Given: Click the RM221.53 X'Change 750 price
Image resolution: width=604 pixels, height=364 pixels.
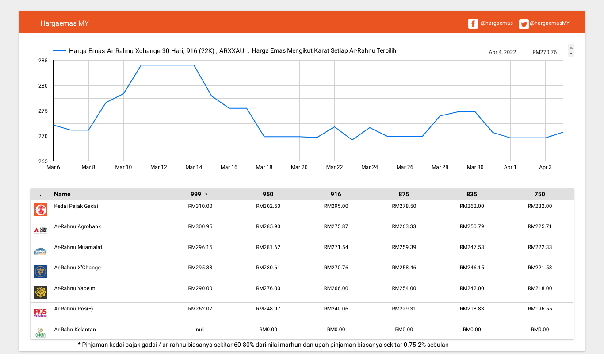Looking at the screenshot, I should (x=540, y=268).
